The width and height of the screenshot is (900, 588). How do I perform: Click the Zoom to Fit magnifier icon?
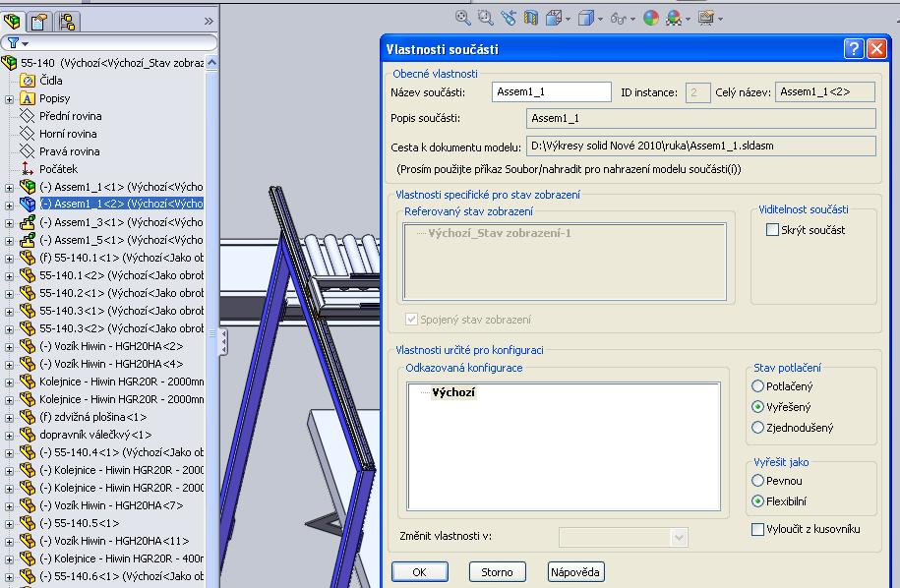click(463, 17)
